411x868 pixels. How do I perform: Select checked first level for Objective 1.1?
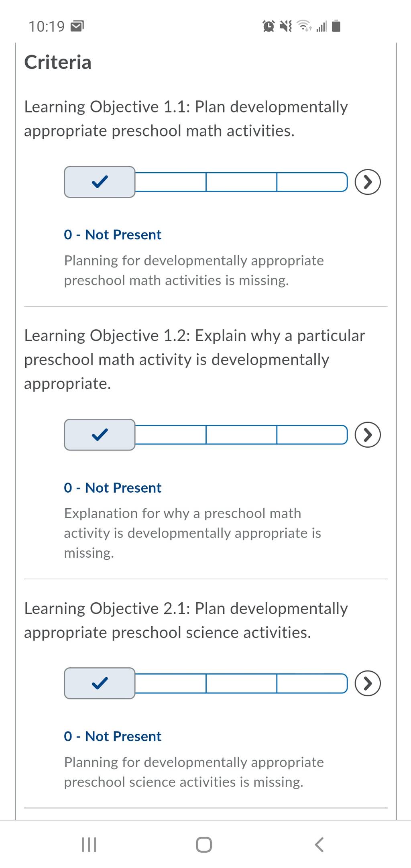100,182
